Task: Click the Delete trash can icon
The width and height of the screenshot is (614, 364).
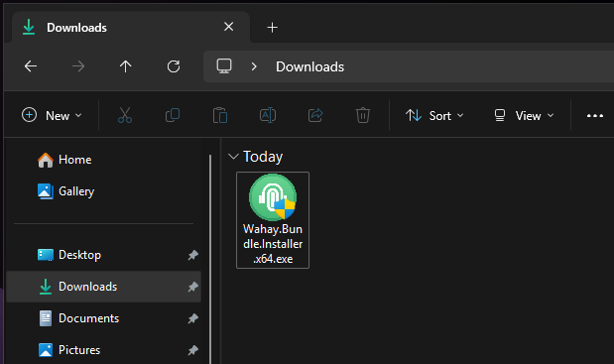Action: point(363,115)
